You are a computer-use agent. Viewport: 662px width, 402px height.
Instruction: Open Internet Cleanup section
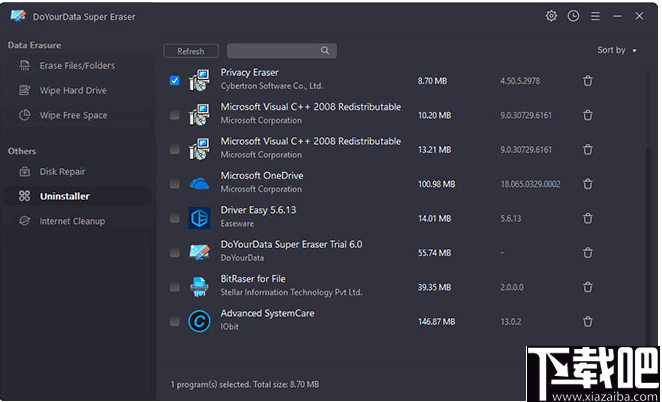coord(78,221)
